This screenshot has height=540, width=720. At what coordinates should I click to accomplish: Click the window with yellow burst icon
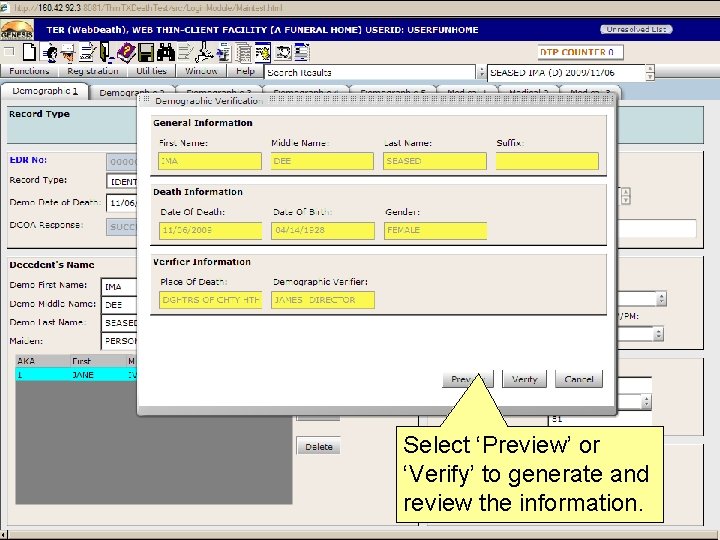pos(263,52)
